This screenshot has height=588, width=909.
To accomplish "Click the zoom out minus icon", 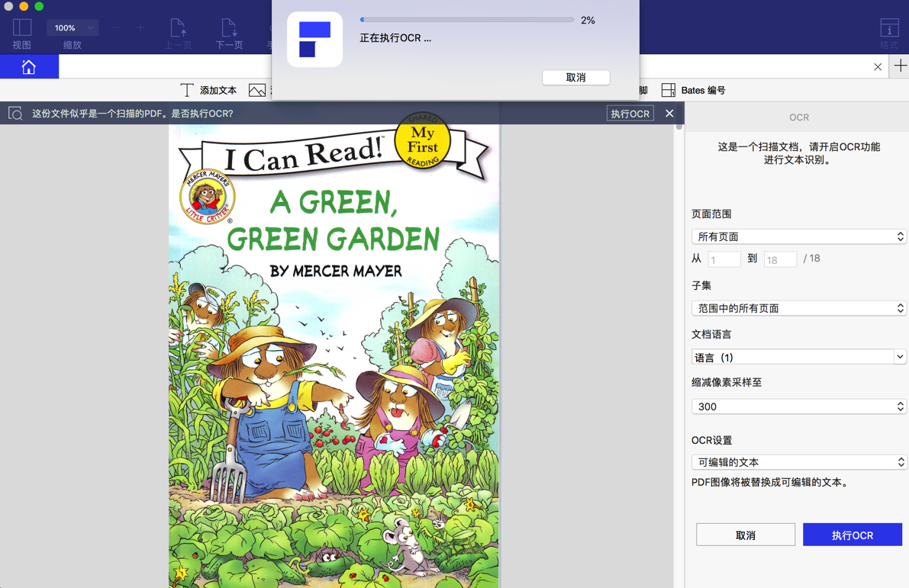I will tap(115, 27).
